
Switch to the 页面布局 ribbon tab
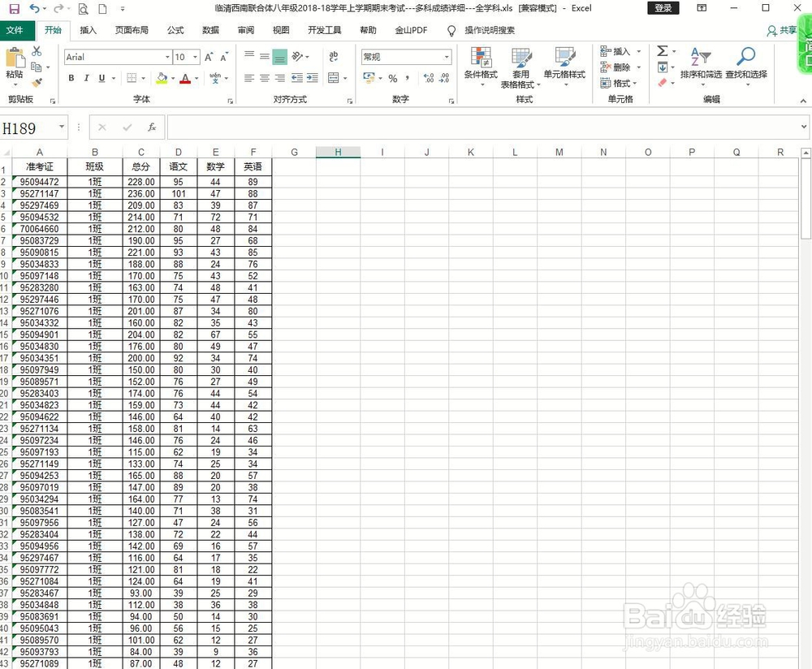point(132,30)
